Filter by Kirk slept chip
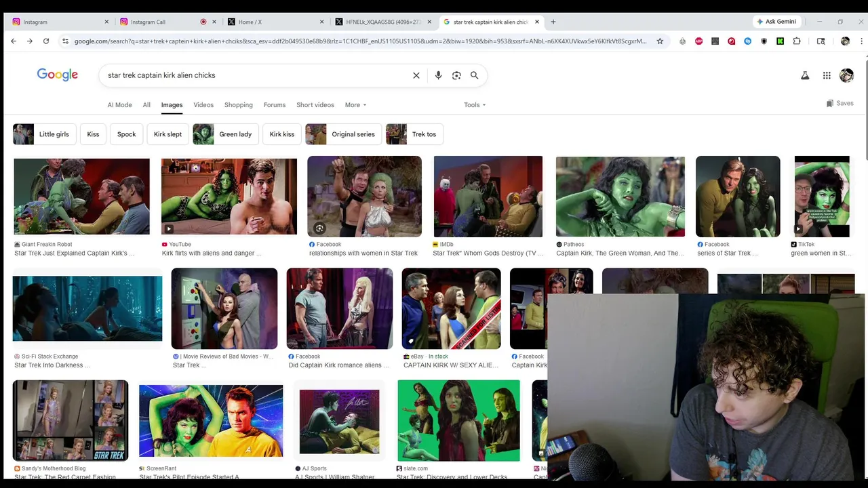The image size is (868, 488). [x=167, y=134]
